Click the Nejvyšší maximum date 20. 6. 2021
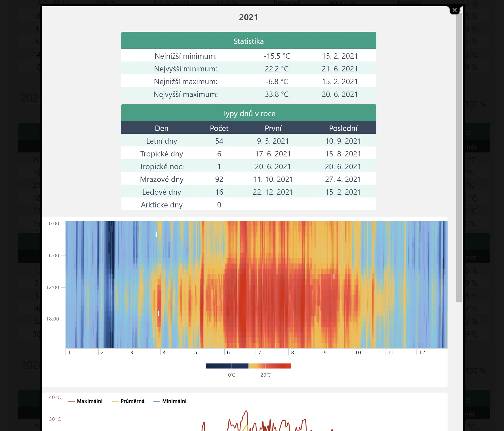This screenshot has height=431, width=504. [x=339, y=94]
